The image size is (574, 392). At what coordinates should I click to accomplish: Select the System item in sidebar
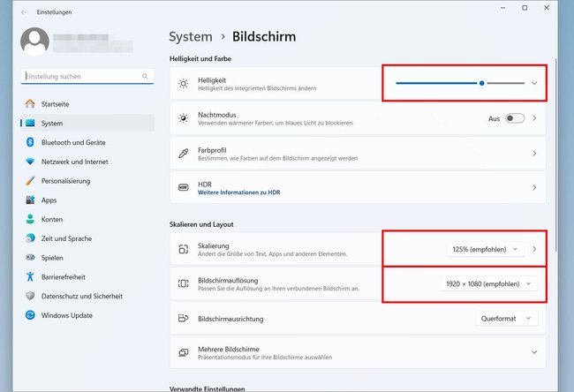(87, 124)
